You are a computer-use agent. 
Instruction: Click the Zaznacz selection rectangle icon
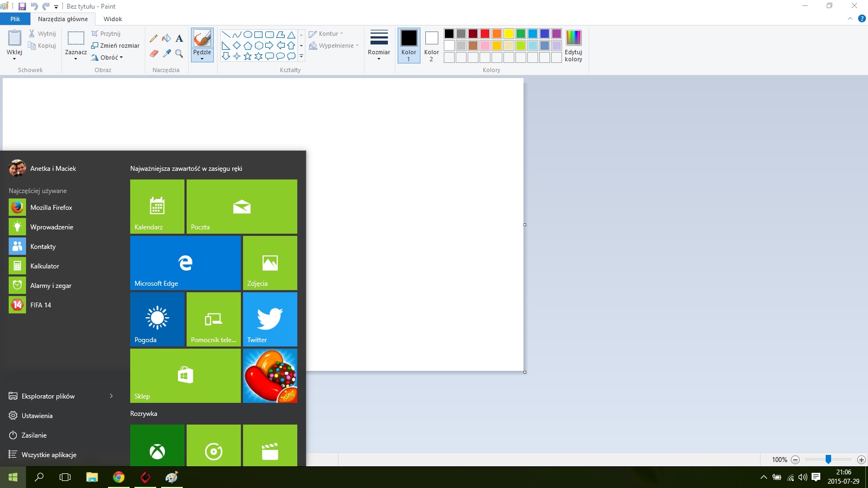[76, 38]
